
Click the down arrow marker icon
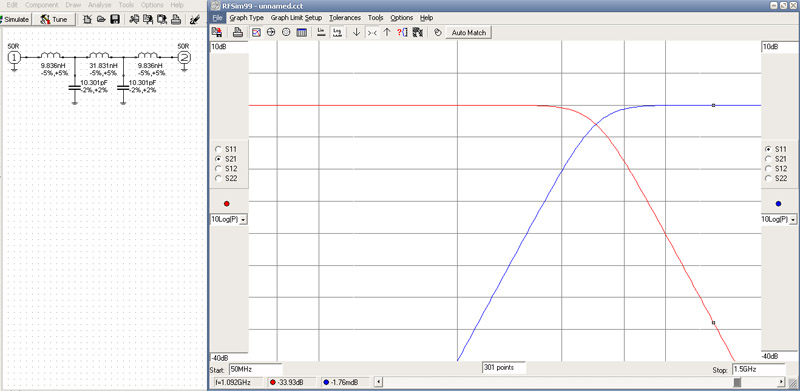tap(356, 32)
